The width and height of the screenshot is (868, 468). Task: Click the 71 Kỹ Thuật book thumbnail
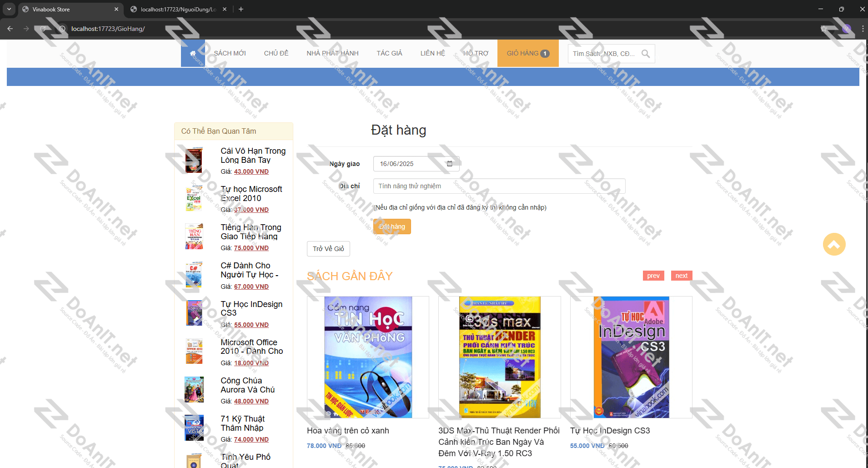(x=194, y=428)
